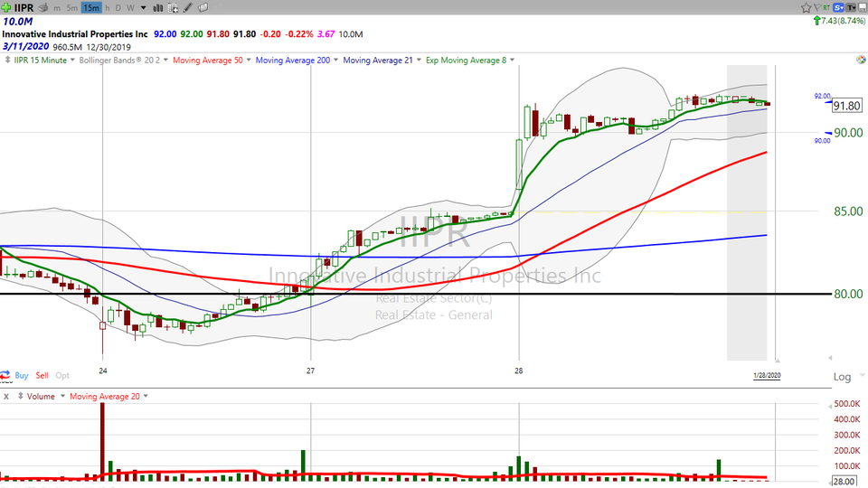
Task: Switch to the 5m timeframe
Action: coord(72,8)
